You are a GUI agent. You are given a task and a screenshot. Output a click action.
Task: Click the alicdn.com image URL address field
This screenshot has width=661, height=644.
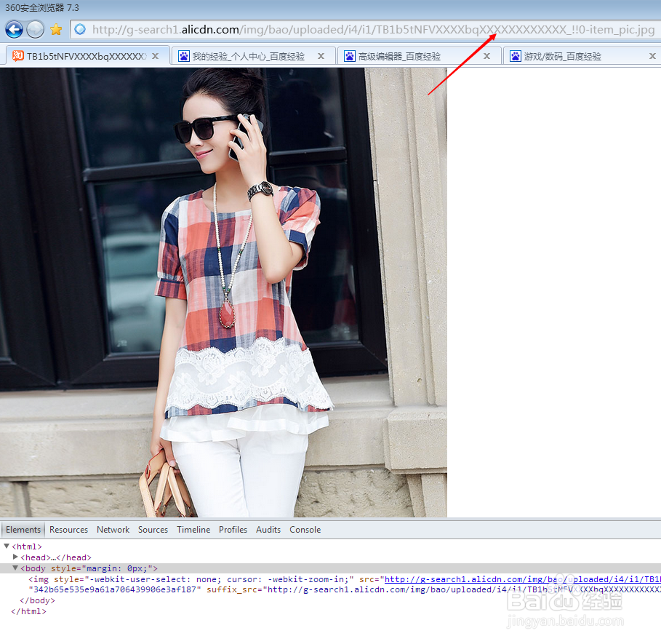365,30
